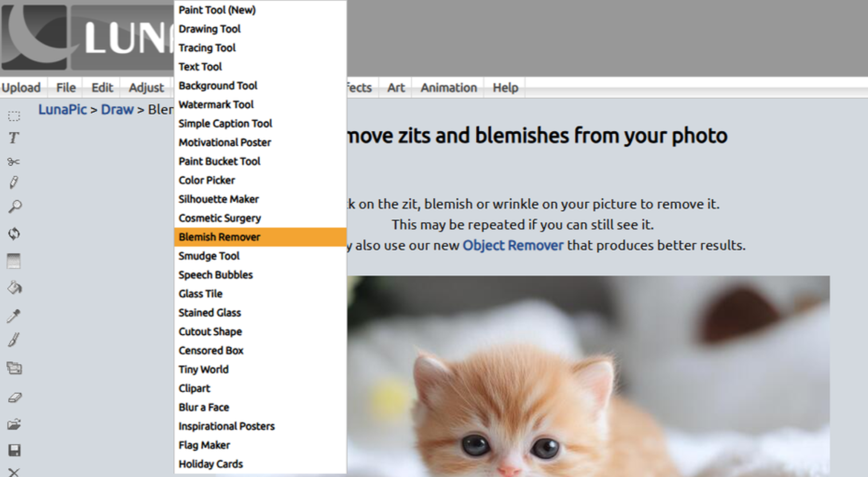Screen dimensions: 868x477
Task: Click the rotate arrows icon
Action: click(x=14, y=234)
